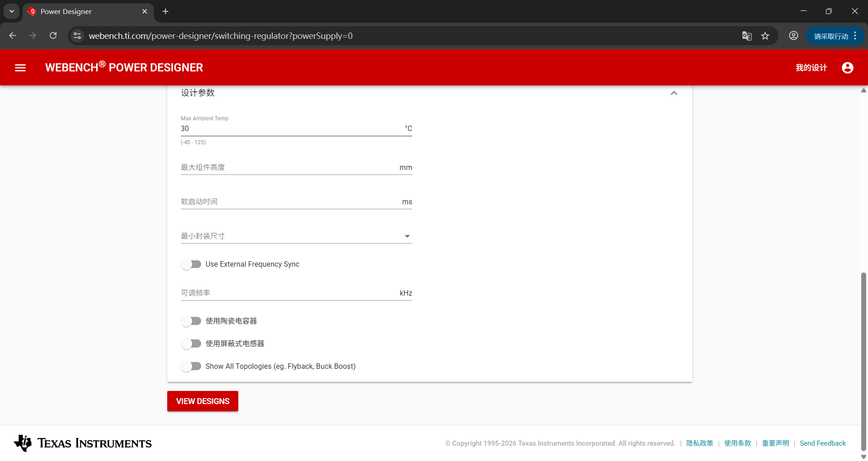Click the copyright notice text
Viewport: 868px width, 461px height.
[560, 443]
